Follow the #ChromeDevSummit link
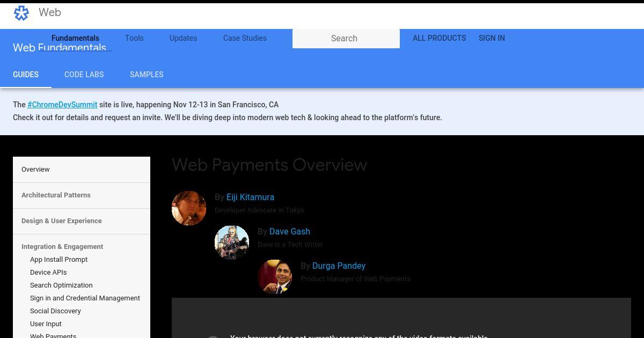This screenshot has width=644, height=338. (62, 105)
